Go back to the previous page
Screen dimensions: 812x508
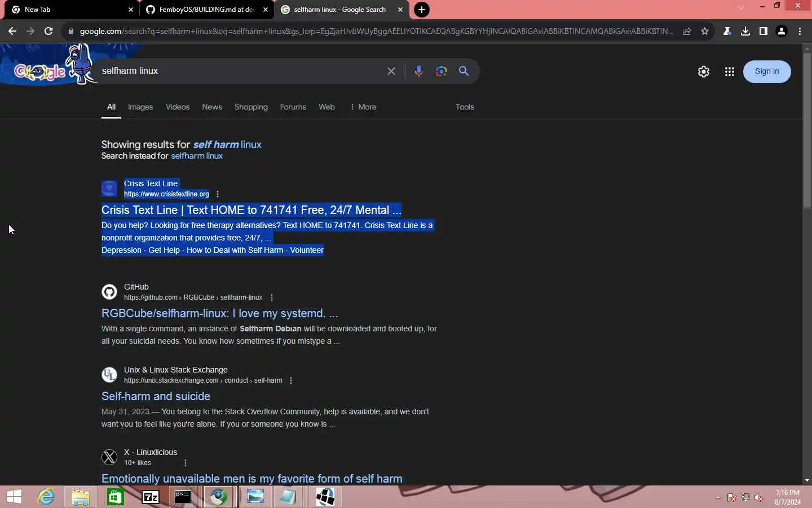tap(12, 31)
